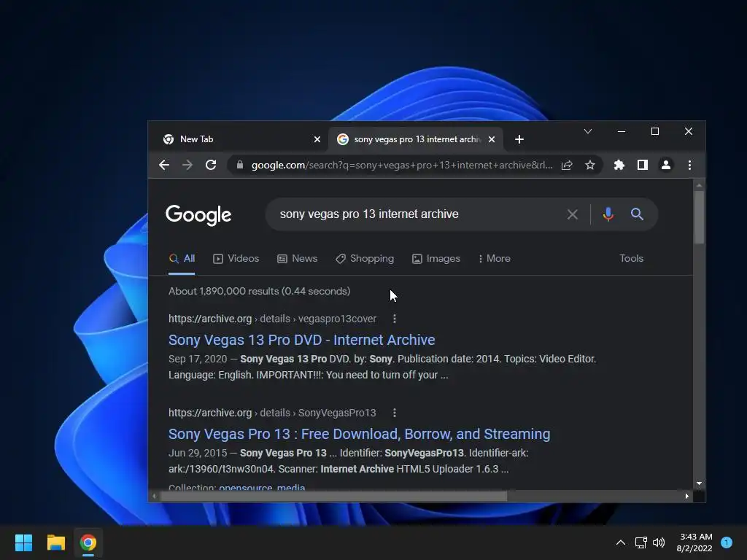The image size is (747, 560).
Task: Expand the More search categories menu
Action: [x=495, y=259]
